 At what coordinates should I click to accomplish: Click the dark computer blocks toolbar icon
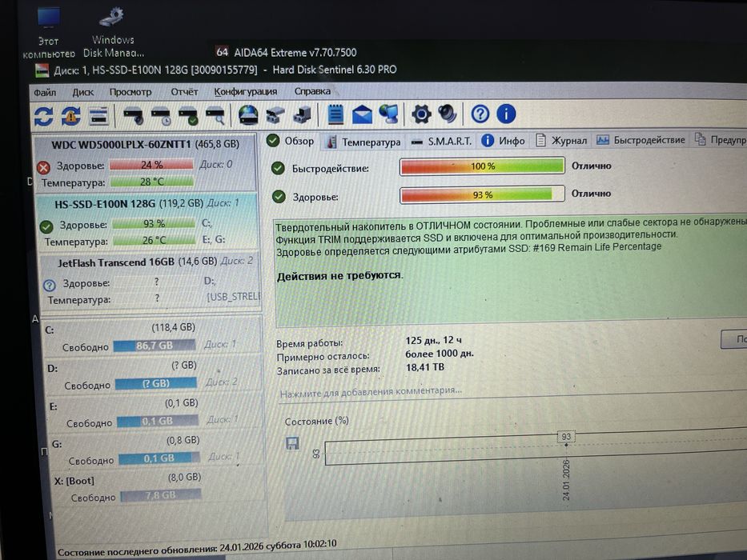(302, 114)
